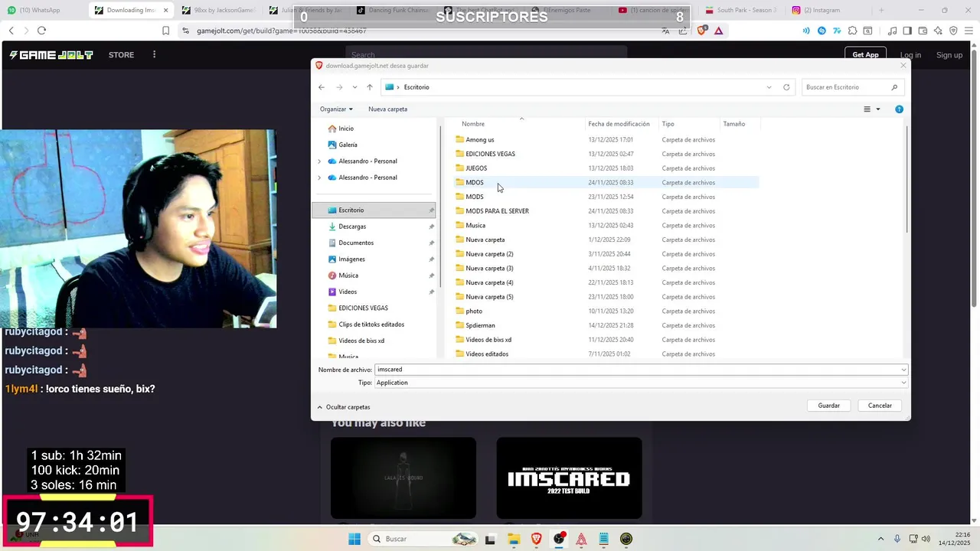Click the microphone tray icon

[897, 539]
